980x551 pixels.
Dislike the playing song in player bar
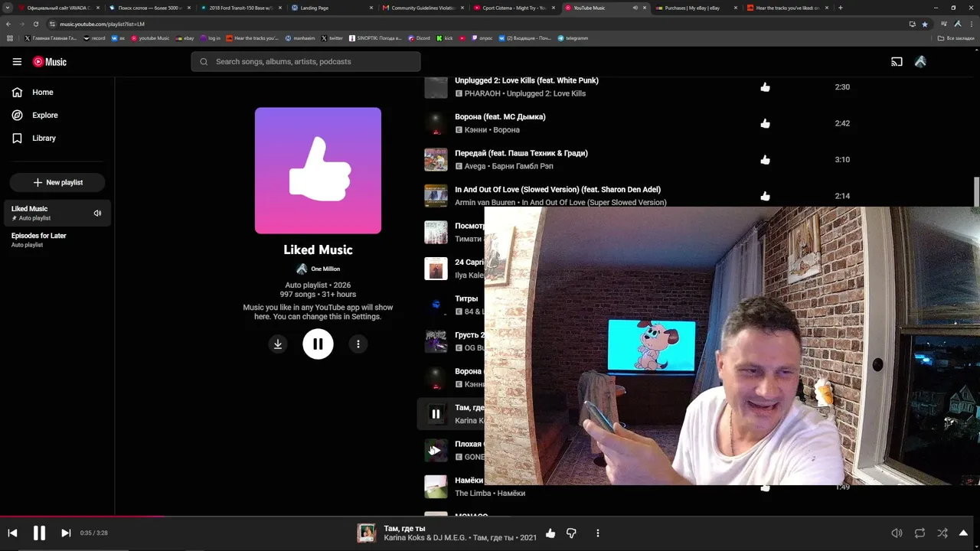point(571,533)
